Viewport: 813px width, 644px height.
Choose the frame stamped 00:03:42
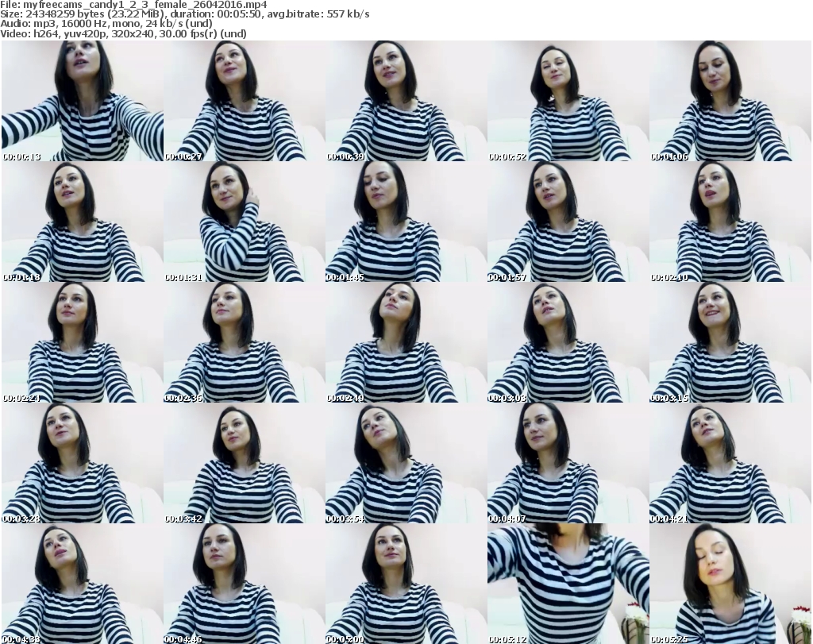(245, 463)
